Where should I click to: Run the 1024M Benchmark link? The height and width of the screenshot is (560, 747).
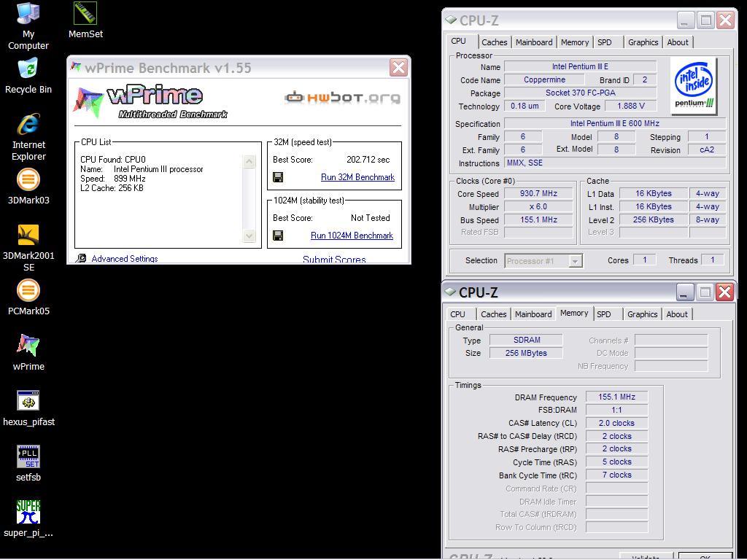click(x=352, y=236)
